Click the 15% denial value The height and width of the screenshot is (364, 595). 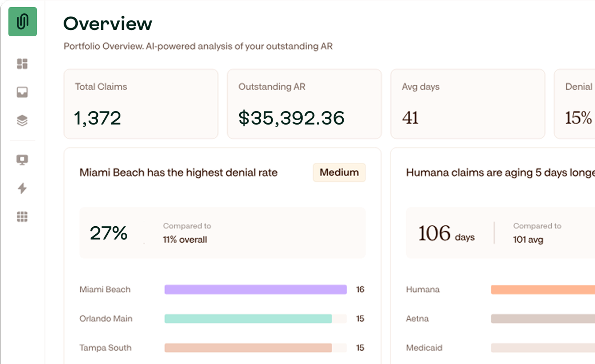(578, 118)
